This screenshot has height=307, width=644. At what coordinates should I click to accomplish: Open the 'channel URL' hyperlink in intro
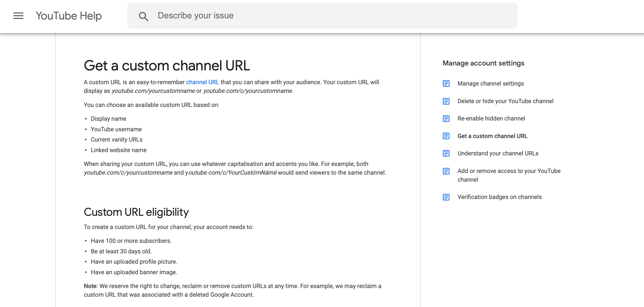[202, 82]
